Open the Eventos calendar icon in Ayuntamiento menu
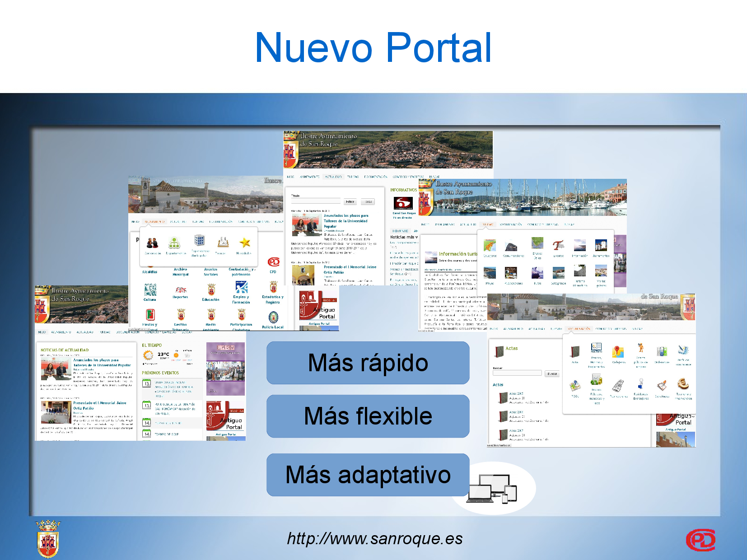 point(223,242)
